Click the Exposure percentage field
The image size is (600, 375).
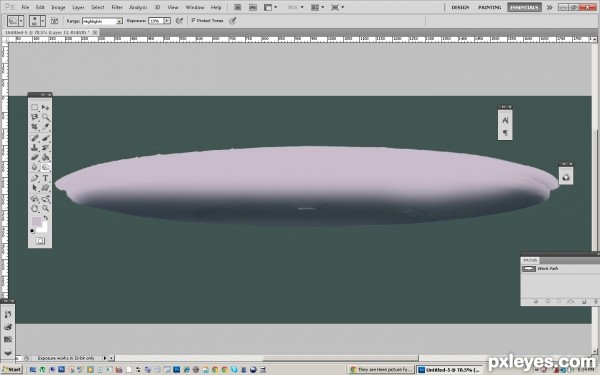(156, 21)
